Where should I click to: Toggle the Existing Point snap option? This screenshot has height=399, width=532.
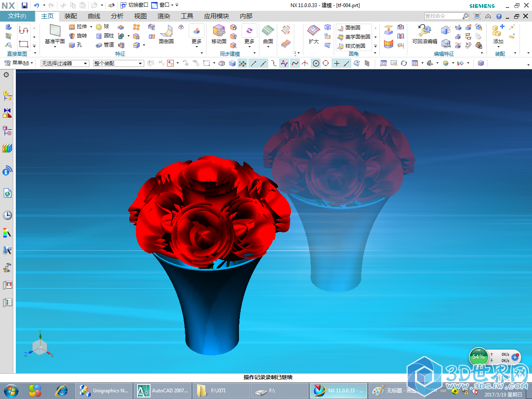point(337,63)
